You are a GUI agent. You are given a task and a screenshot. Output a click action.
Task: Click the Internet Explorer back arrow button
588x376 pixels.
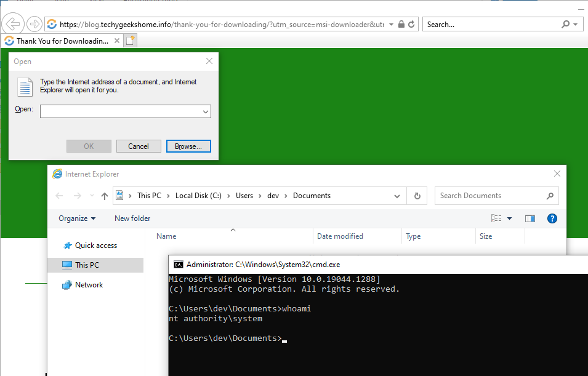coord(12,25)
